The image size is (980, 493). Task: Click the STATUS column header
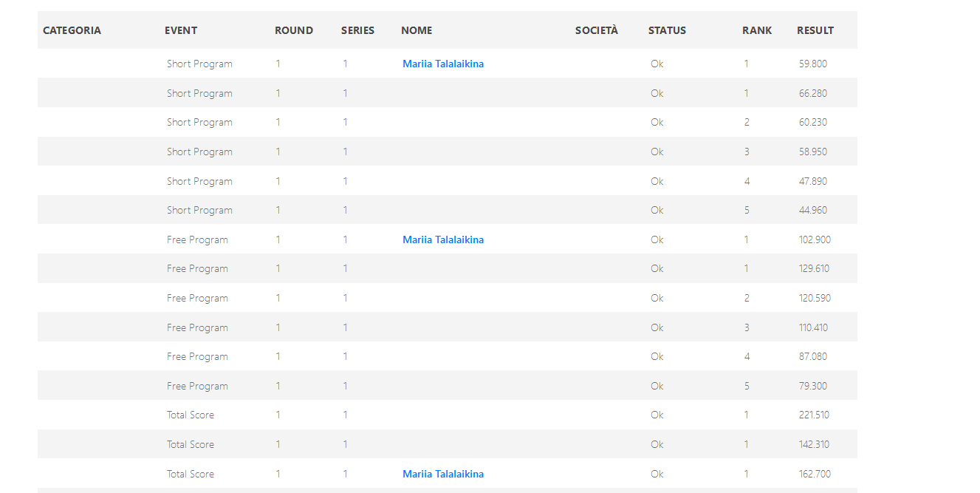click(667, 30)
